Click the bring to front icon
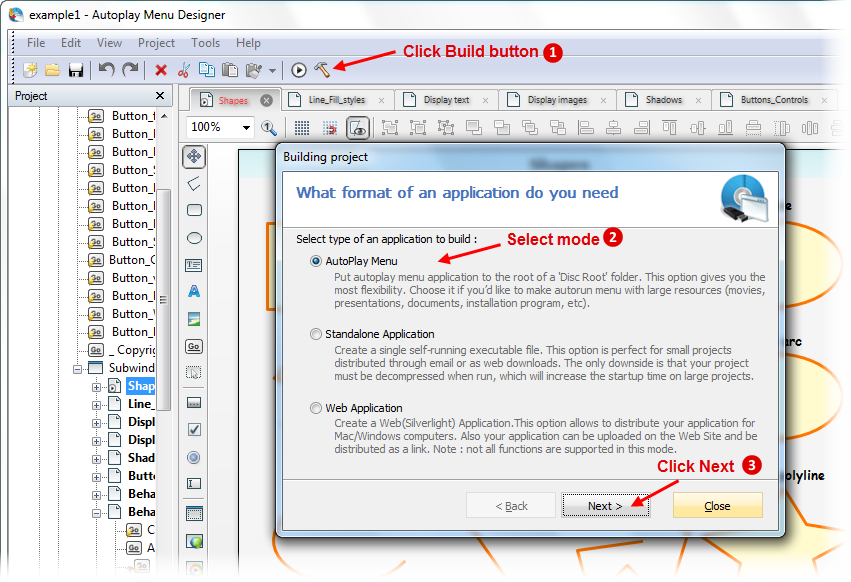Viewport: 851px width, 582px height. (474, 128)
